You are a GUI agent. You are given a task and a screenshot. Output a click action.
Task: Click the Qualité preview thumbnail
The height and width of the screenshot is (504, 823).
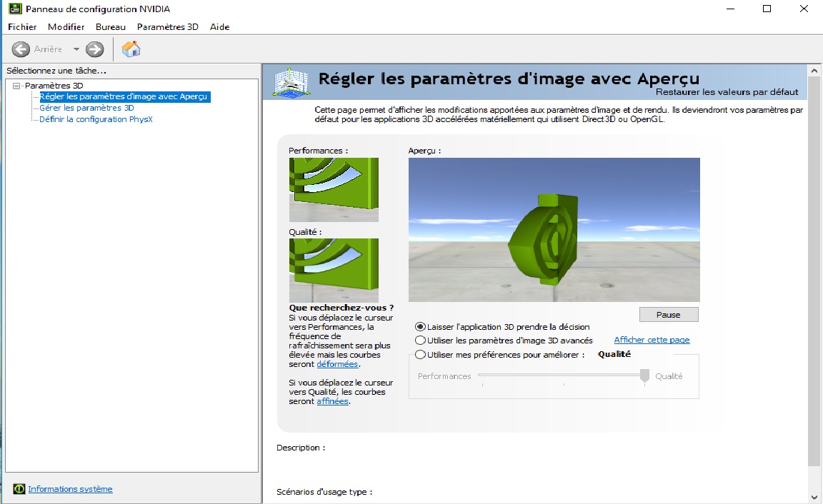tap(334, 270)
